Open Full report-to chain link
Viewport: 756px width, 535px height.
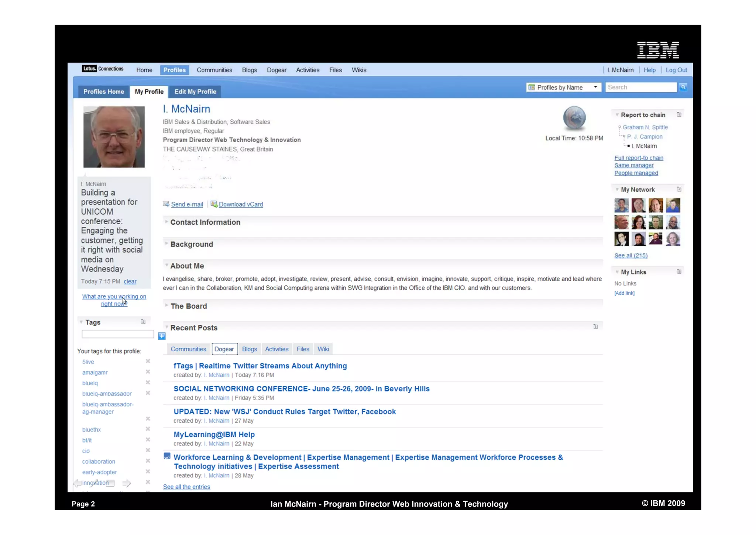pos(639,158)
